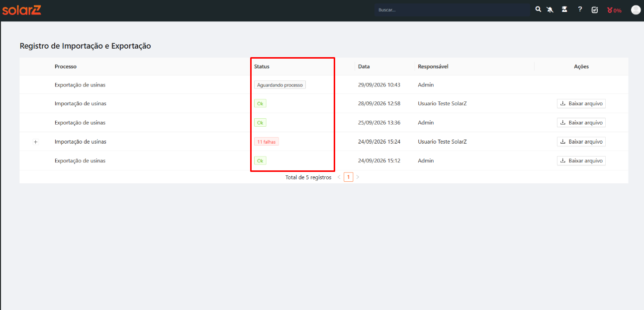Click the Ok tag for 28/09/2026 row
Screen dimensions: 644x310
tap(260, 104)
